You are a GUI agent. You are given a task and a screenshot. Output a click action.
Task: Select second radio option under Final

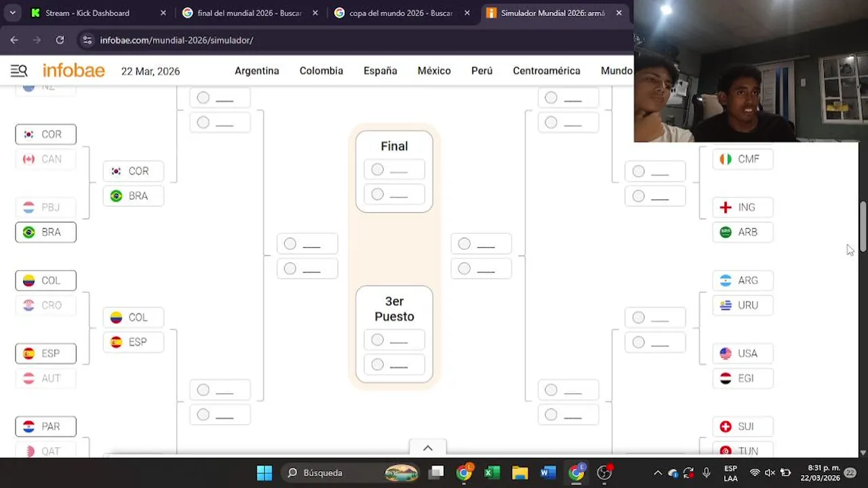coord(378,195)
